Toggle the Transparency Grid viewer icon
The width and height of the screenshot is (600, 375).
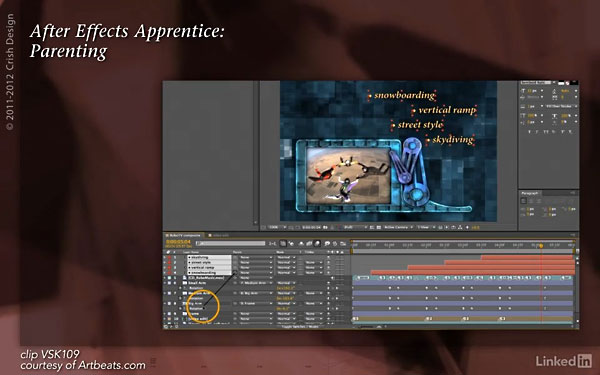pyautogui.click(x=379, y=227)
